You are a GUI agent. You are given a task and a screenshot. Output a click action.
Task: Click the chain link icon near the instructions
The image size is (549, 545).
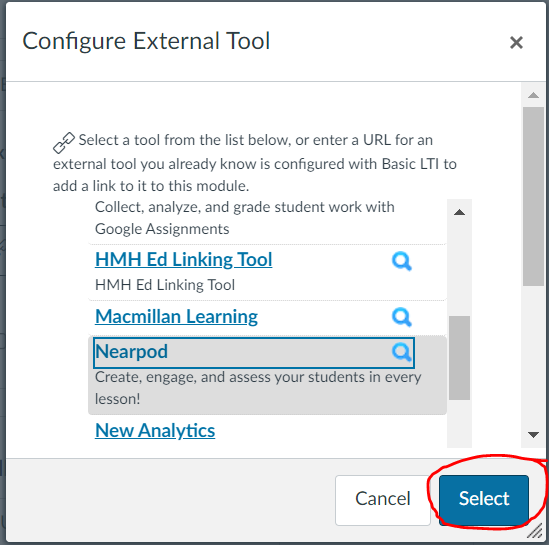coord(64,142)
